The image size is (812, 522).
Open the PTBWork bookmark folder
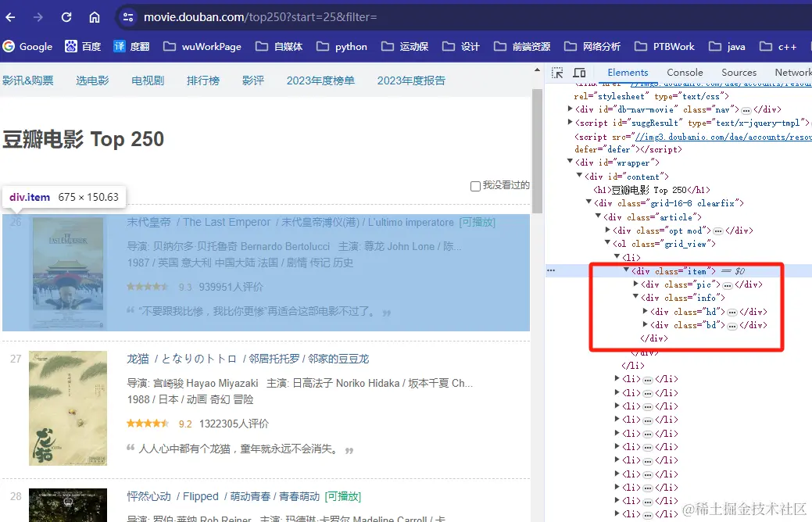[664, 47]
